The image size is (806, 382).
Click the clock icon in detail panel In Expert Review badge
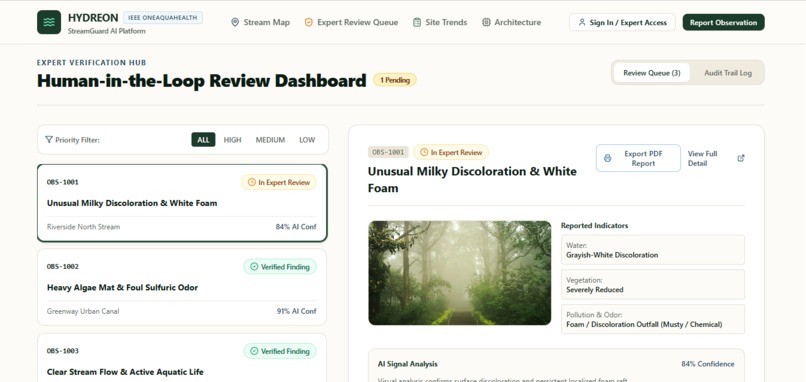pyautogui.click(x=424, y=152)
